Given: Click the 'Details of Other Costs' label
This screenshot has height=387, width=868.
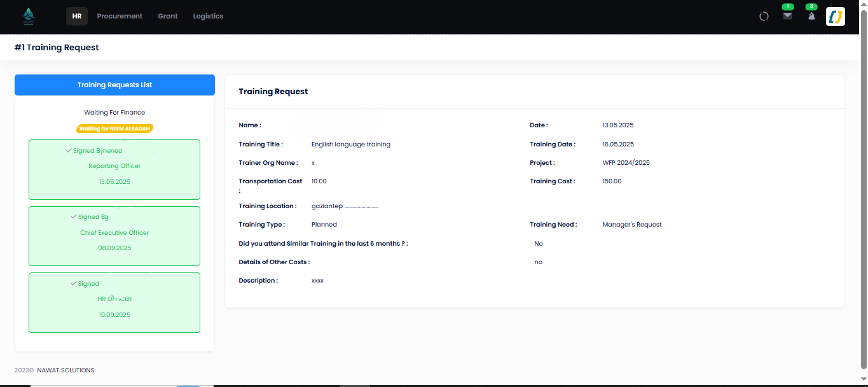Looking at the screenshot, I should point(274,262).
